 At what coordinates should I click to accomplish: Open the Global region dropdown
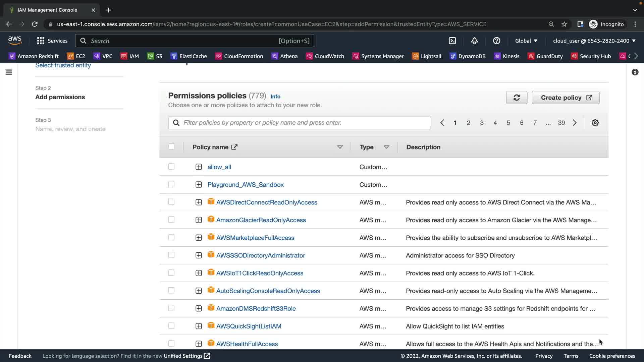(526, 41)
